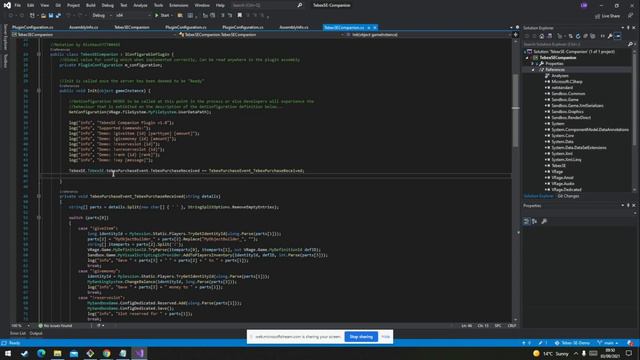640x360 pixels.
Task: Click the Open File folder icon
Action: pyautogui.click(x=43, y=16)
